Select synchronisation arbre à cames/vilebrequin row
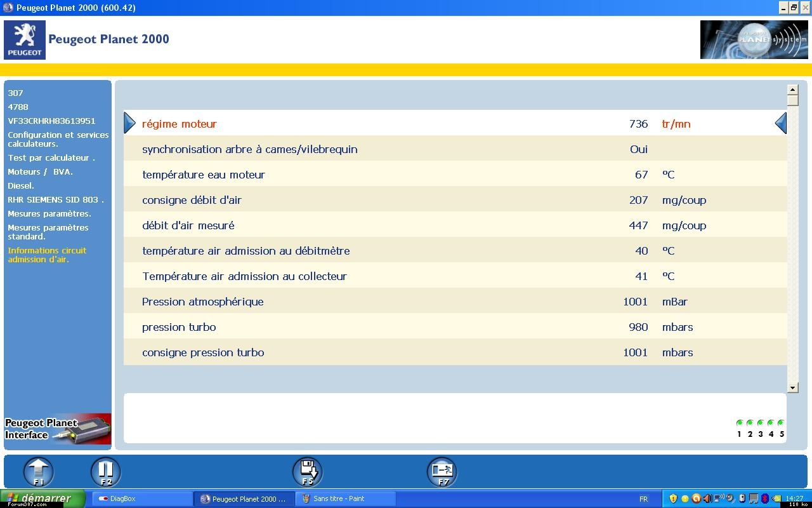The width and height of the screenshot is (812, 508). (x=455, y=149)
